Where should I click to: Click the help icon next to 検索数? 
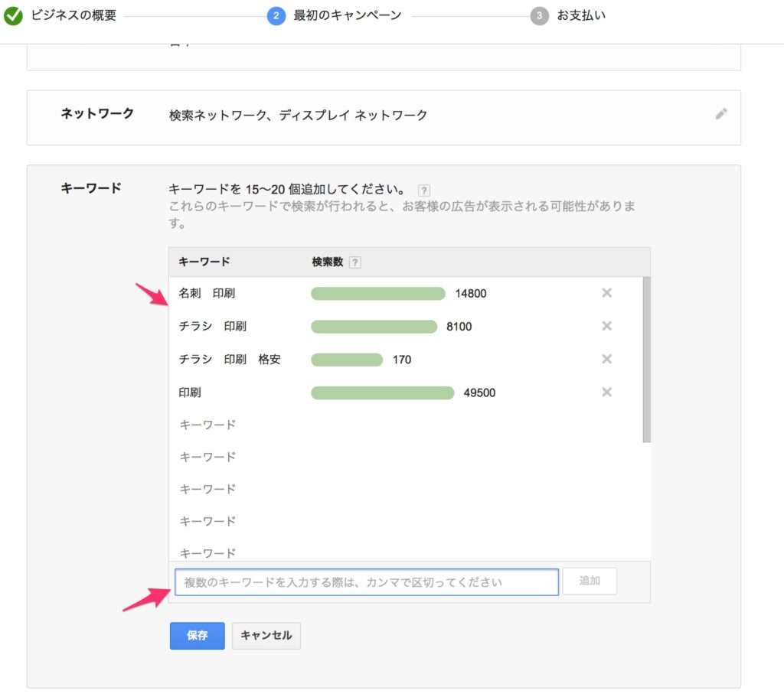coord(354,262)
